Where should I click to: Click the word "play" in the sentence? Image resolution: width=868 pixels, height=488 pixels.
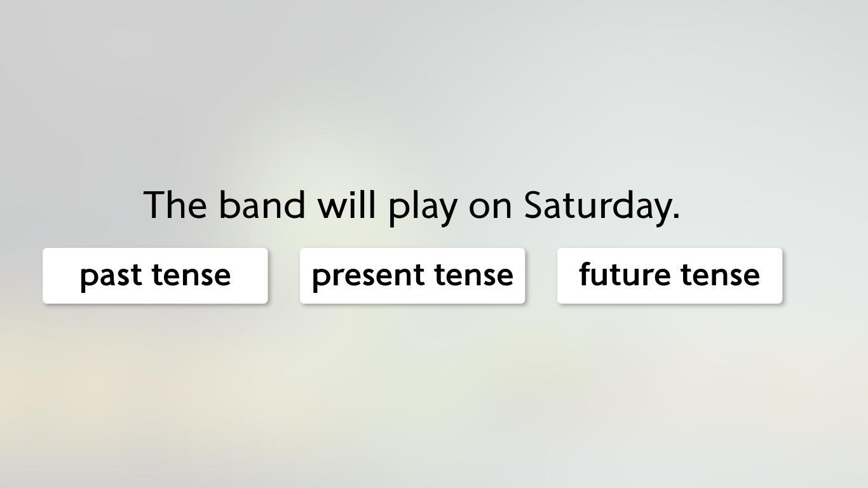(423, 208)
